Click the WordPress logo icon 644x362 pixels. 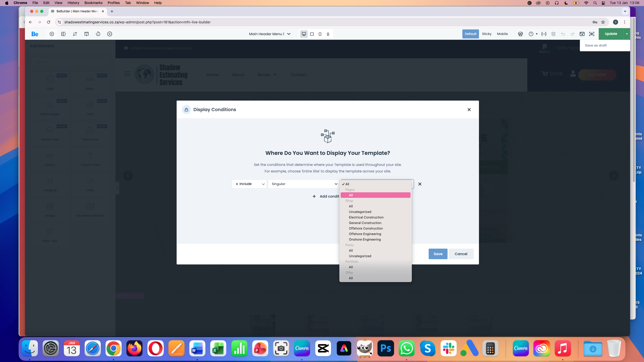[520, 34]
